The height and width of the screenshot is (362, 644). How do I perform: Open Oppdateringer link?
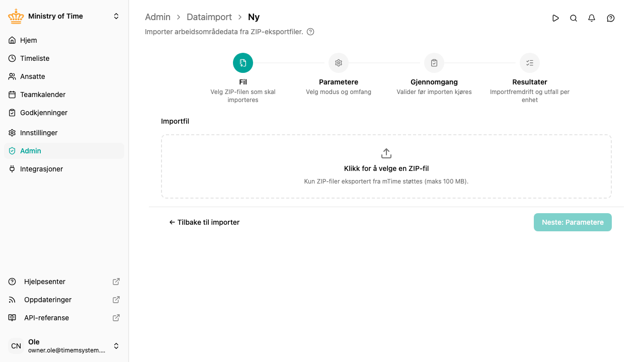point(64,300)
